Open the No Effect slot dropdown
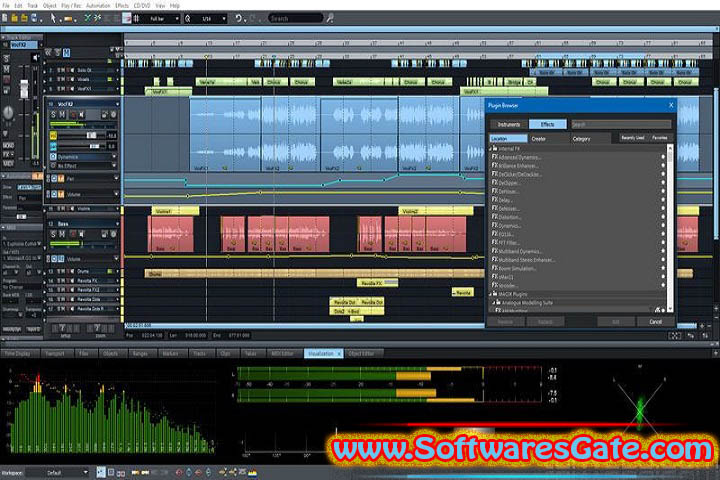Image resolution: width=720 pixels, height=480 pixels. (114, 166)
